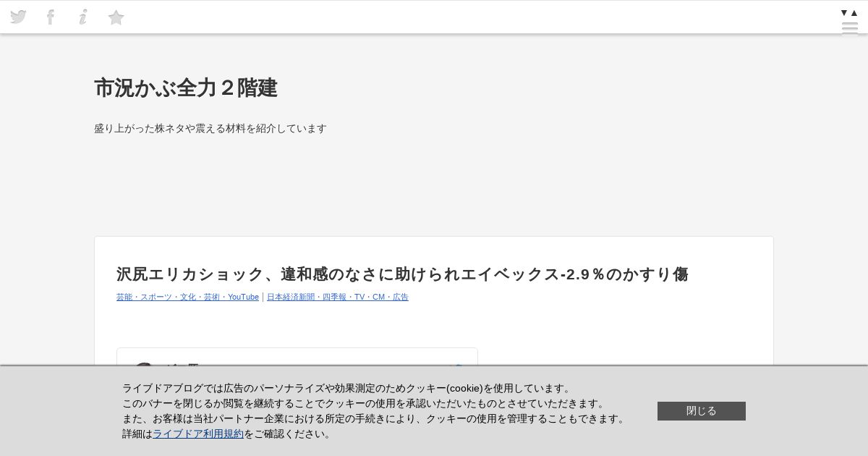Open the blog info icon
868x456 pixels.
[83, 17]
